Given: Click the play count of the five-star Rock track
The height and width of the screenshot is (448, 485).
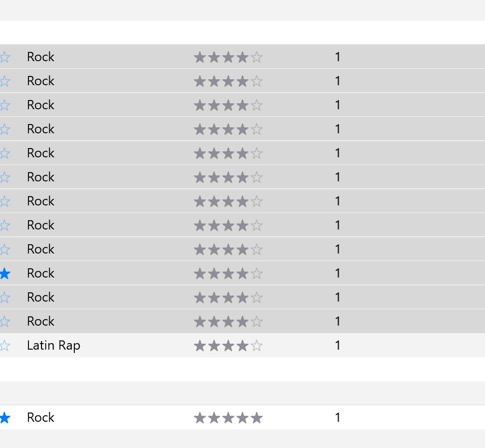Looking at the screenshot, I should coord(338,417).
